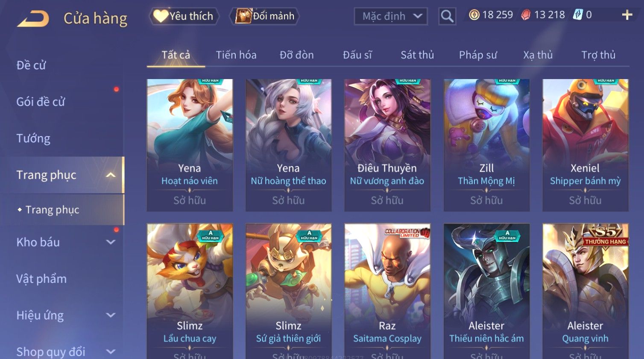The image size is (644, 359).
Task: Select Xeniel Shipper bánh mỳ skin card
Action: (585, 145)
